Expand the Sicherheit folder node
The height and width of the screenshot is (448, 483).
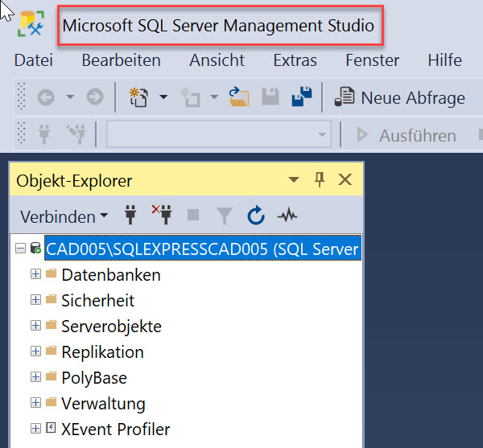coord(35,301)
